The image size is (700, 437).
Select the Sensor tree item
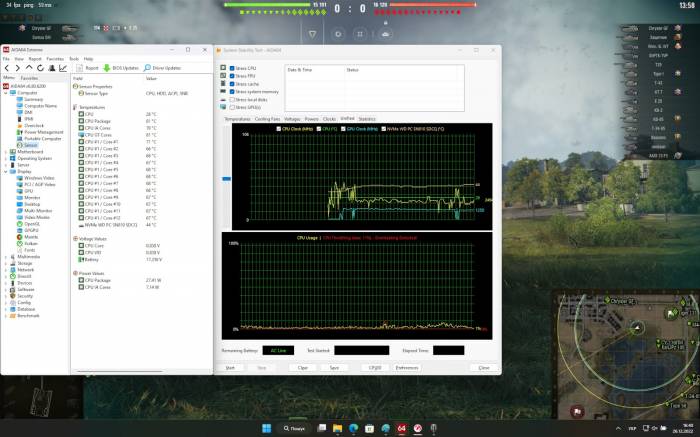pos(27,145)
